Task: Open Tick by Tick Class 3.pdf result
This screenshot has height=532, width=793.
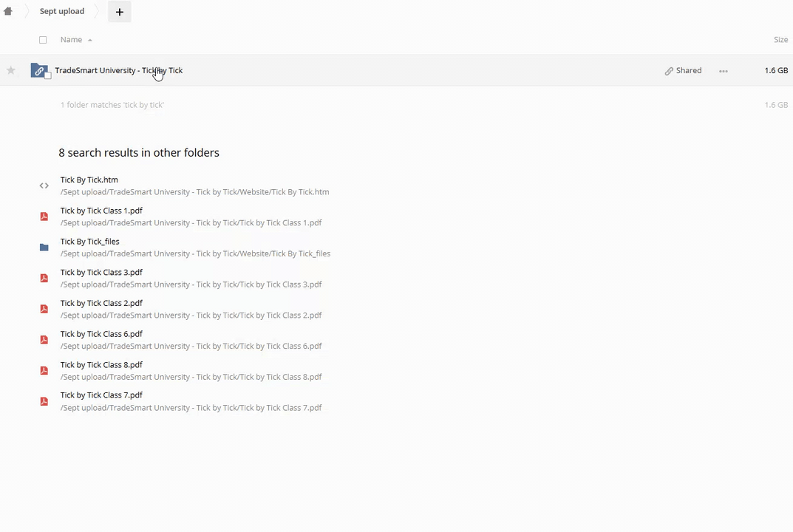Action: click(x=101, y=272)
